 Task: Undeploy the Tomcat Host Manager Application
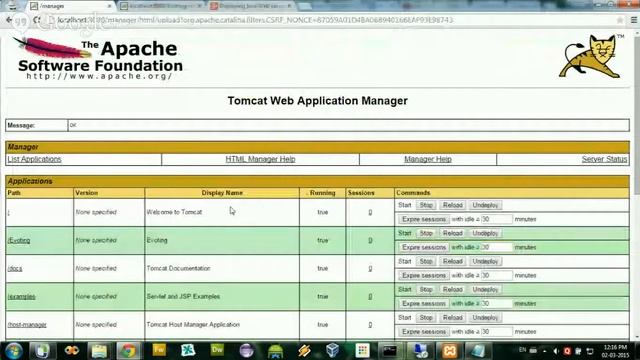tap(485, 318)
